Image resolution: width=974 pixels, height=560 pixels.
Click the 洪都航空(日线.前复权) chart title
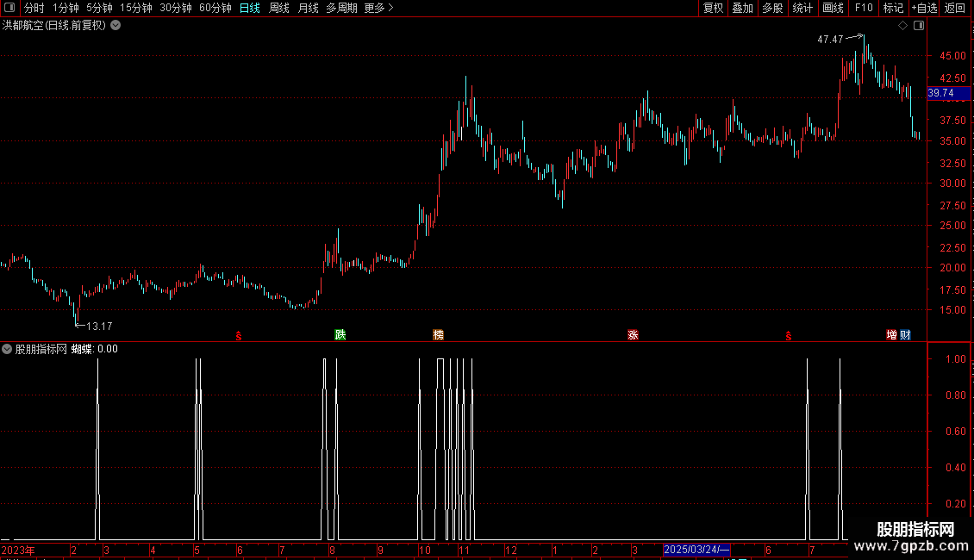click(x=54, y=26)
